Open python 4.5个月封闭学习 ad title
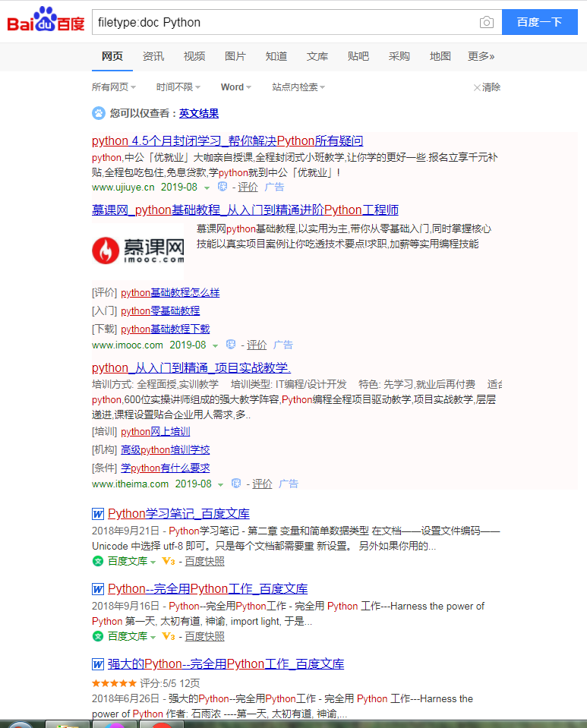Image resolution: width=587 pixels, height=728 pixels. coord(228,140)
